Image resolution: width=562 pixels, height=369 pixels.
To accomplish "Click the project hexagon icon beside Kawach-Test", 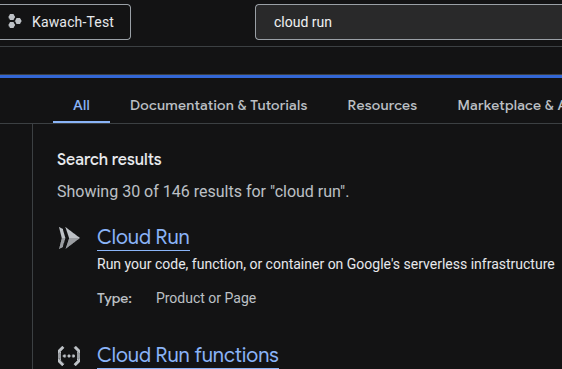I will [15, 21].
